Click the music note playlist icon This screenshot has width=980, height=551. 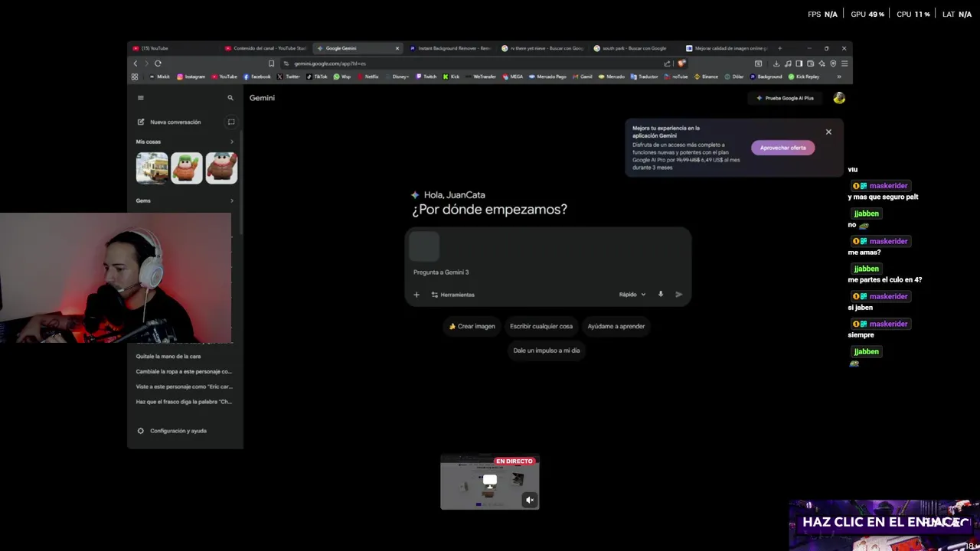[788, 64]
